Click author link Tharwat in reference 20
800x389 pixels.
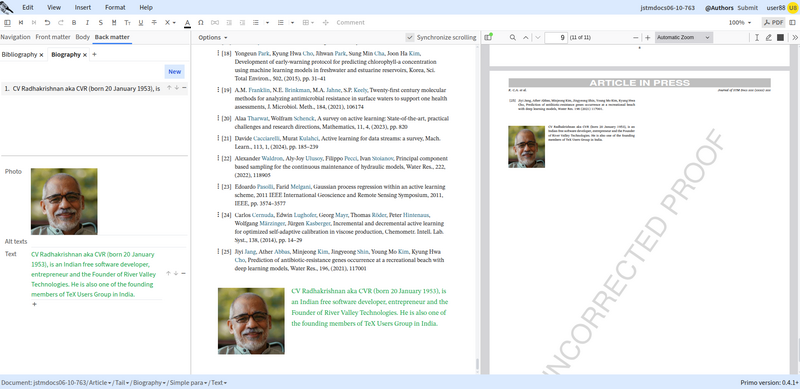(258, 118)
